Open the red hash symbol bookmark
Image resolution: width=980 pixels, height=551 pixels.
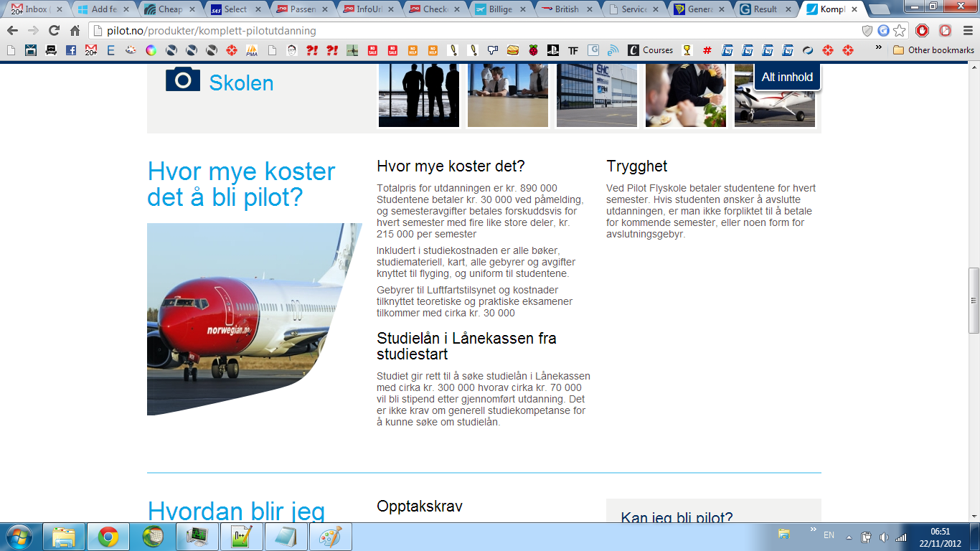(x=707, y=50)
